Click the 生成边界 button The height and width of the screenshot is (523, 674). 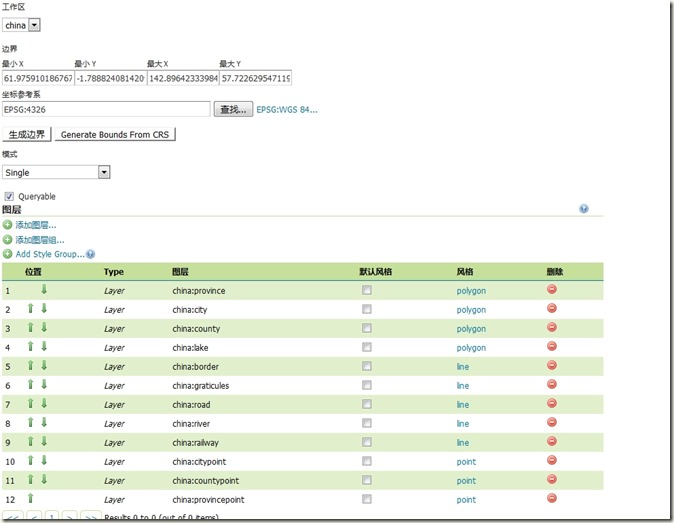(26, 134)
